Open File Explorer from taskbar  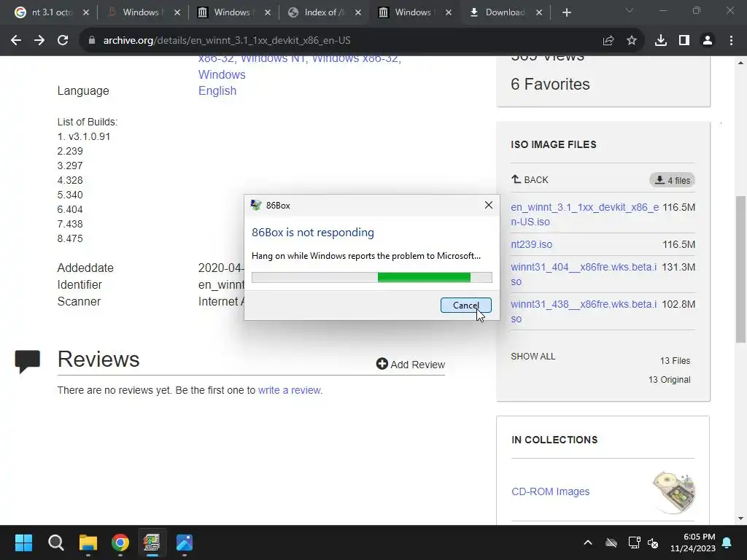pos(88,542)
